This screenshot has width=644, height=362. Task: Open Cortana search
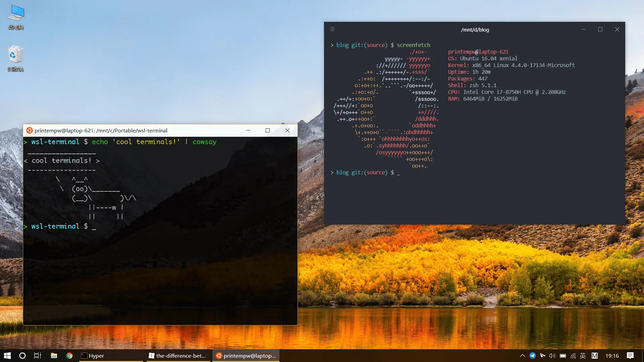coord(22,355)
